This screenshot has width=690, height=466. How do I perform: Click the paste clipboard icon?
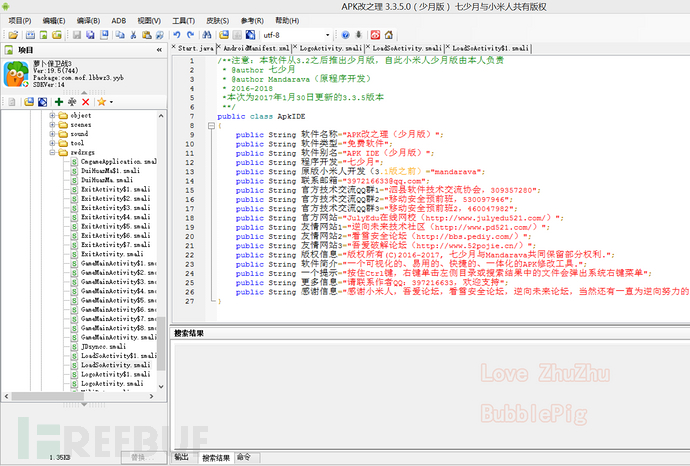(x=147, y=35)
